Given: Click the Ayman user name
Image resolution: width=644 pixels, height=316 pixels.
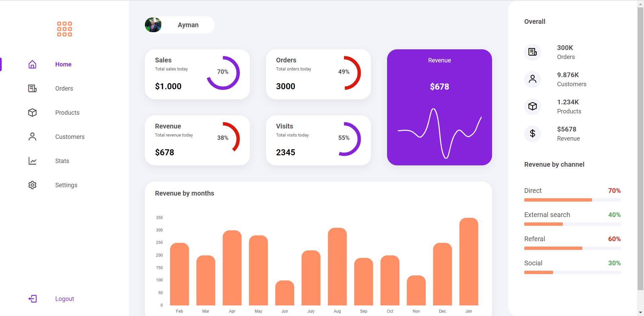Looking at the screenshot, I should pyautogui.click(x=188, y=25).
